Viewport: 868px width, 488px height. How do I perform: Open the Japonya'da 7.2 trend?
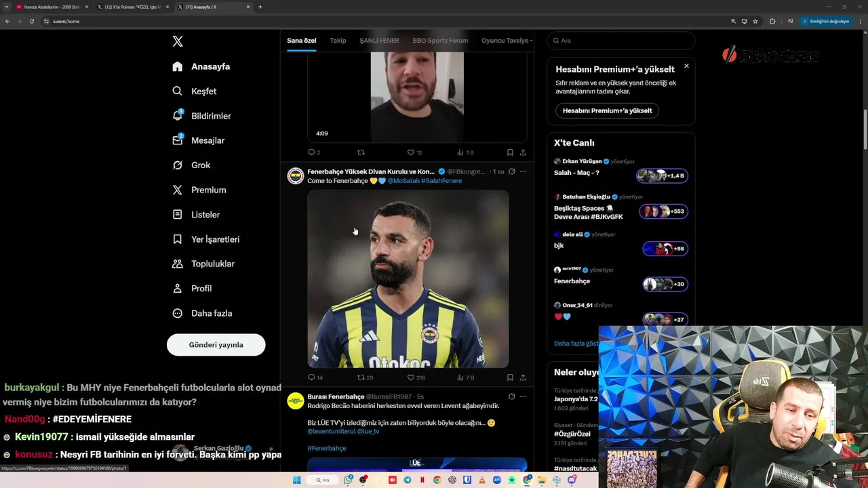coord(576,399)
